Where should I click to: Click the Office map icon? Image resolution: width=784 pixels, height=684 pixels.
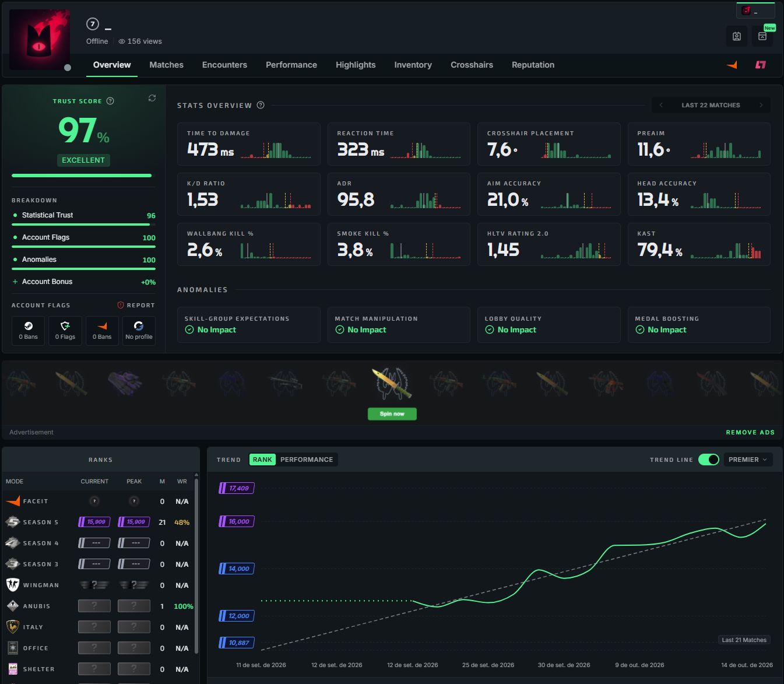pos(13,648)
